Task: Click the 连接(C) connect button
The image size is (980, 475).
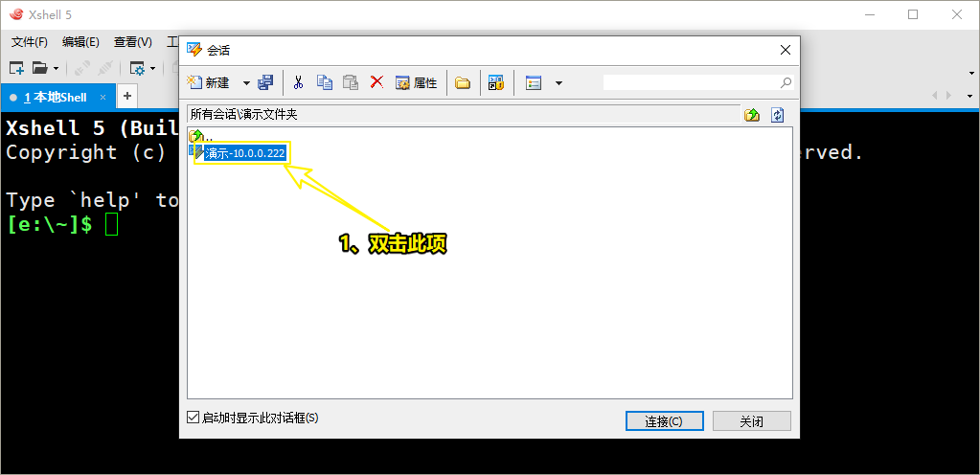Action: coord(665,421)
